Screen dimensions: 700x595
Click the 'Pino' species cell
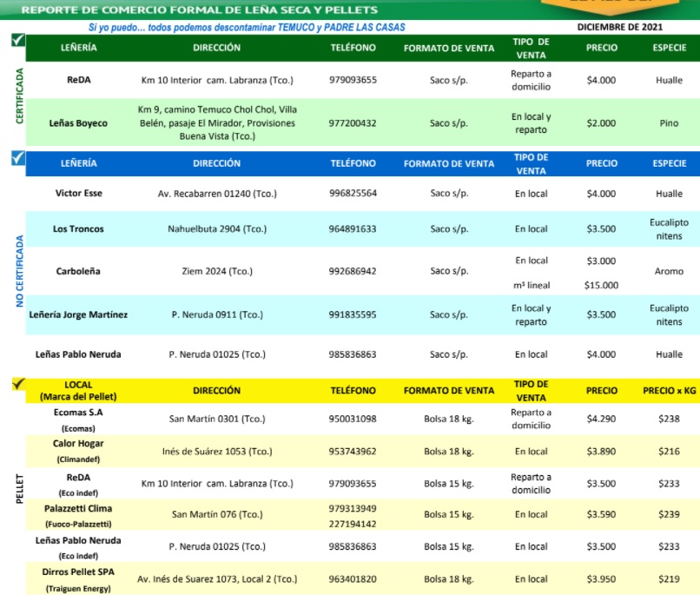click(x=669, y=123)
